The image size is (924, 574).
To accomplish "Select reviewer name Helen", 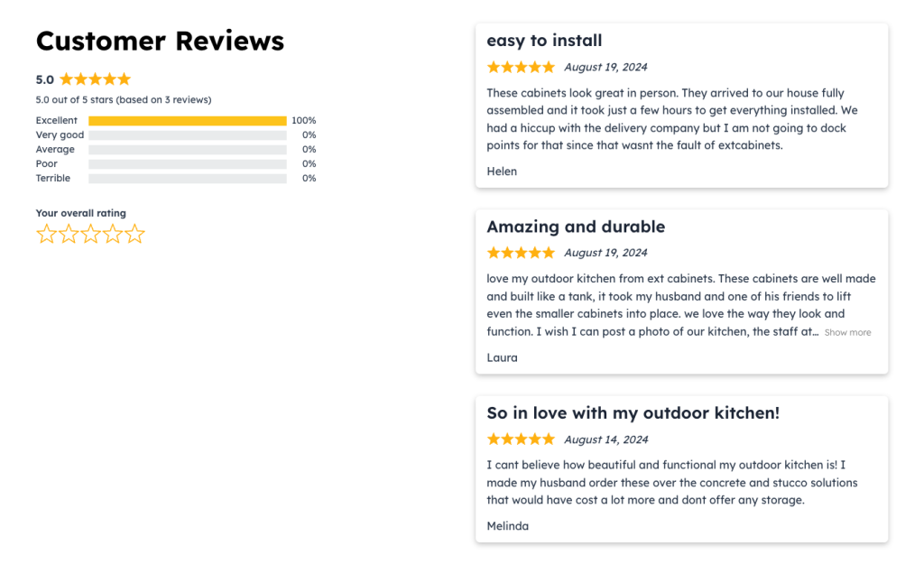I will coord(502,171).
